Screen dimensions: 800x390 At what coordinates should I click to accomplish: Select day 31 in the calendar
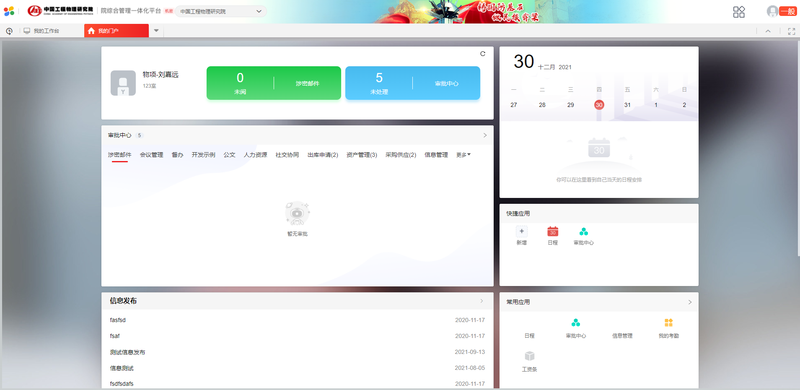click(x=628, y=105)
